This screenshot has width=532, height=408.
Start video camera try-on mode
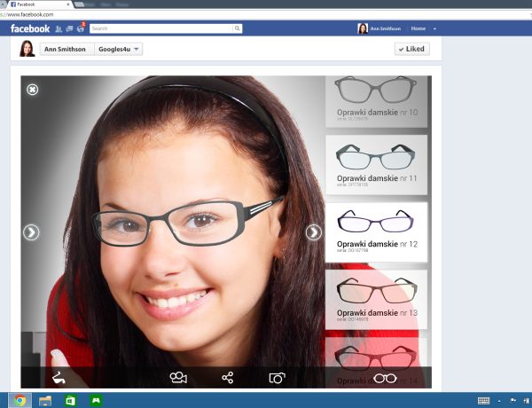[x=178, y=378]
